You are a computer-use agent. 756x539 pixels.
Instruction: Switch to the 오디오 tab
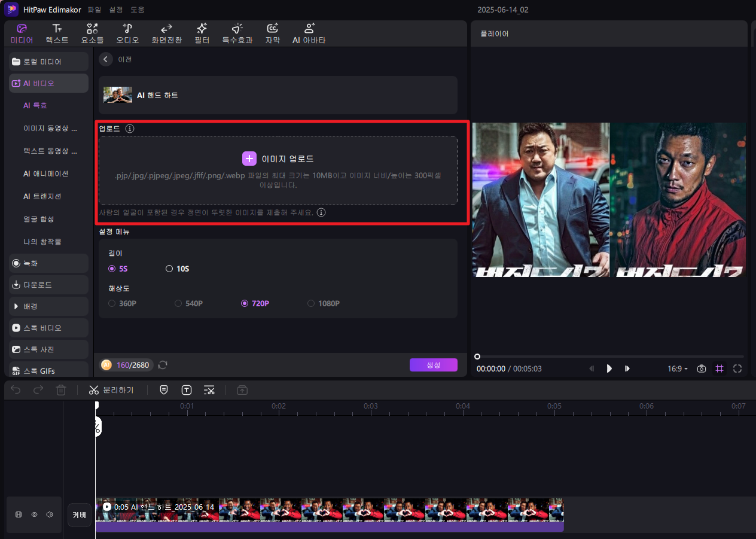point(127,34)
